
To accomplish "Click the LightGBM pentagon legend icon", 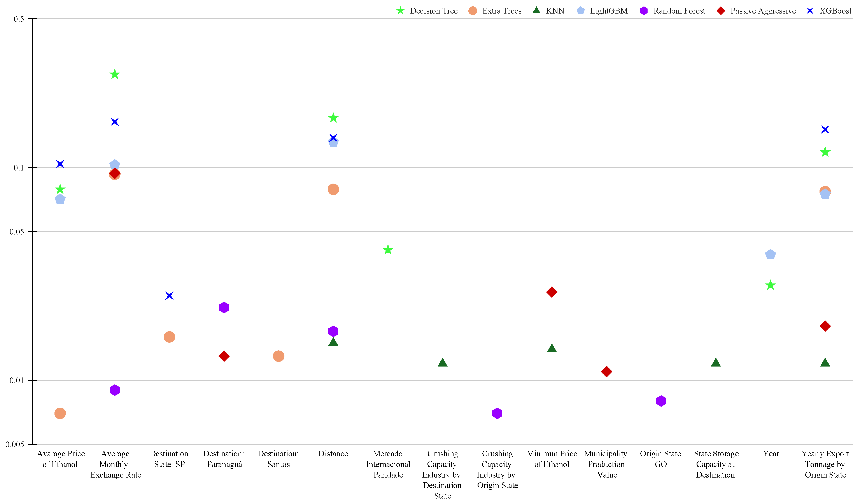I will point(581,11).
